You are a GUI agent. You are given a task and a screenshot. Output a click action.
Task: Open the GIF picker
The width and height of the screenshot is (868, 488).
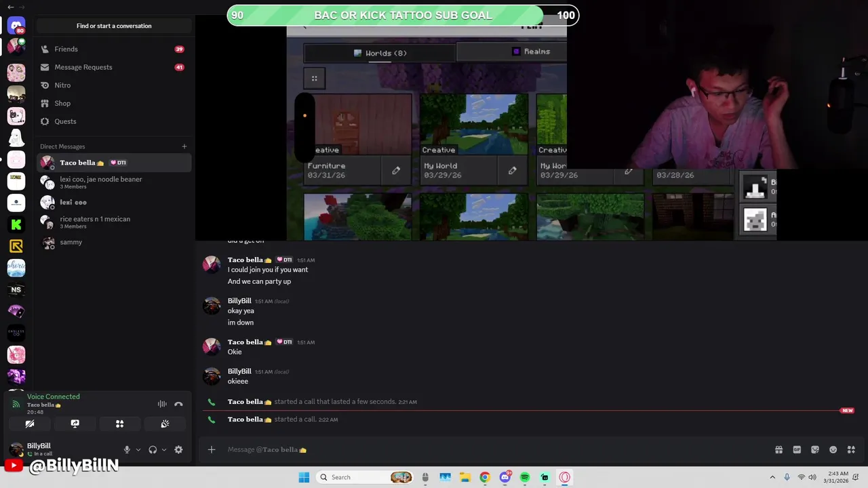point(797,449)
